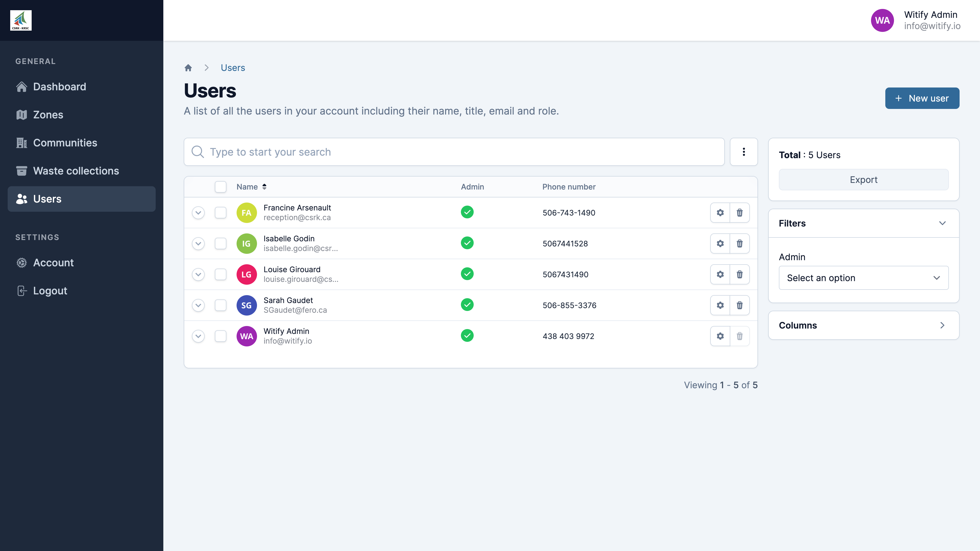This screenshot has width=980, height=551.
Task: Open the three-dot options menu
Action: [743, 152]
